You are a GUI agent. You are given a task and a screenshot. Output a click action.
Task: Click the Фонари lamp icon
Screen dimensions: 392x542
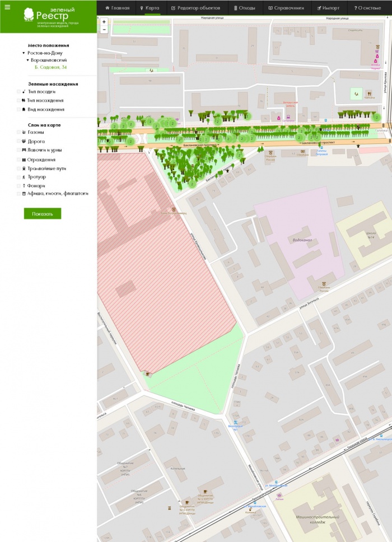(x=24, y=185)
